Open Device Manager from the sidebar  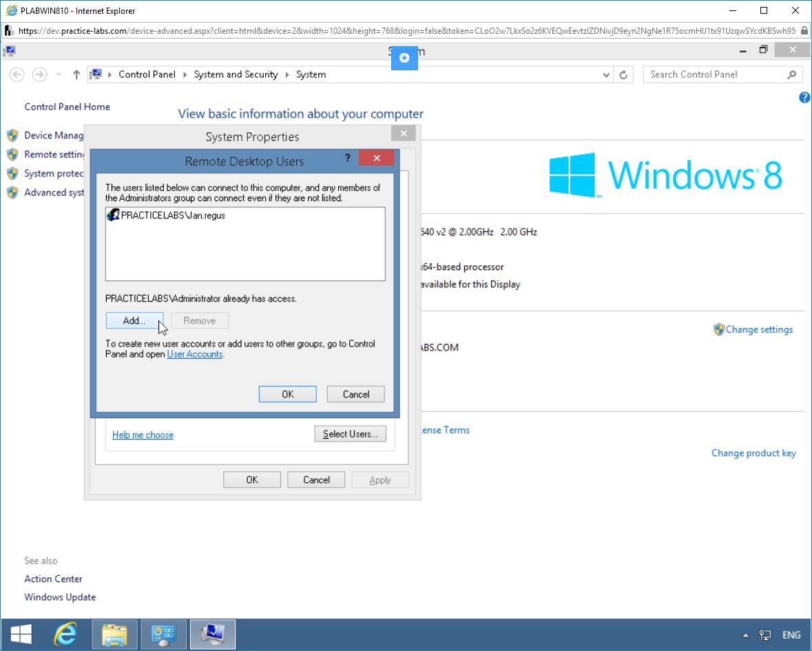coord(54,135)
